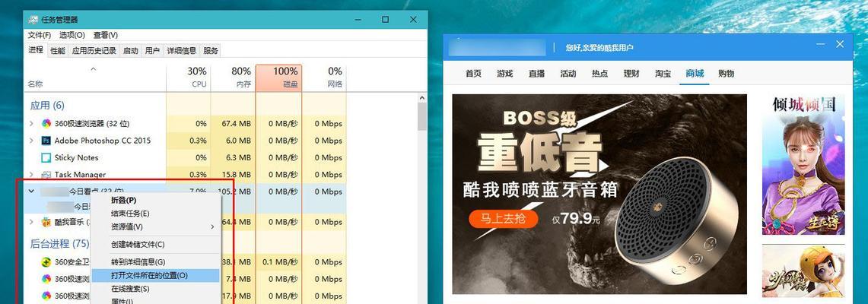Open 活动 tab in 酷我 window
The height and width of the screenshot is (304, 868).
(x=568, y=74)
